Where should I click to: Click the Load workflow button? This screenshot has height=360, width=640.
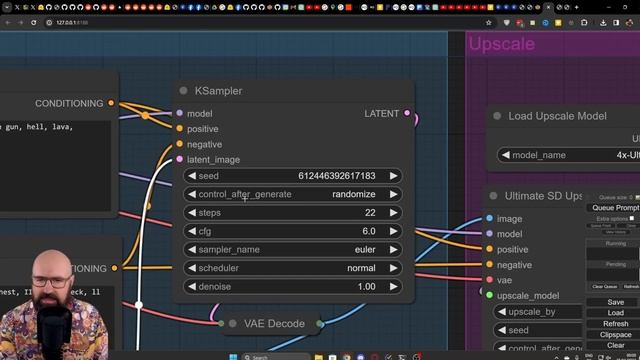(615, 313)
